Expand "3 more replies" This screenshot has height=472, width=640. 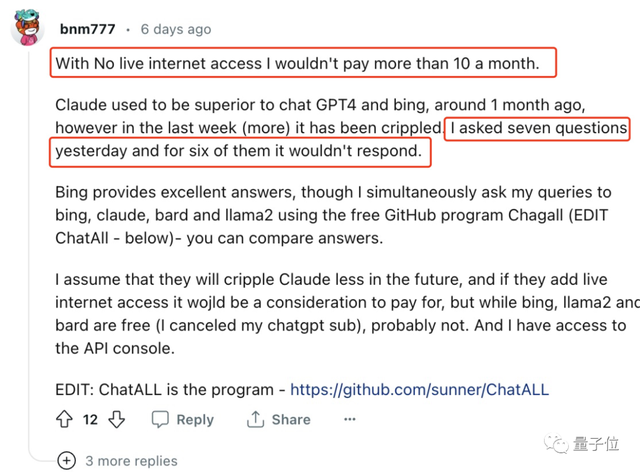tap(131, 461)
